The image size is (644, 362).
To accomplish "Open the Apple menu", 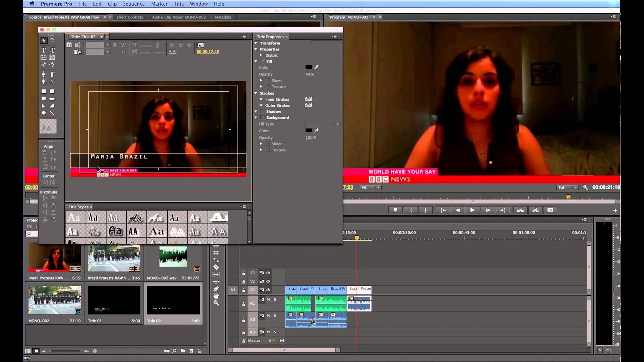I will 32,4.
